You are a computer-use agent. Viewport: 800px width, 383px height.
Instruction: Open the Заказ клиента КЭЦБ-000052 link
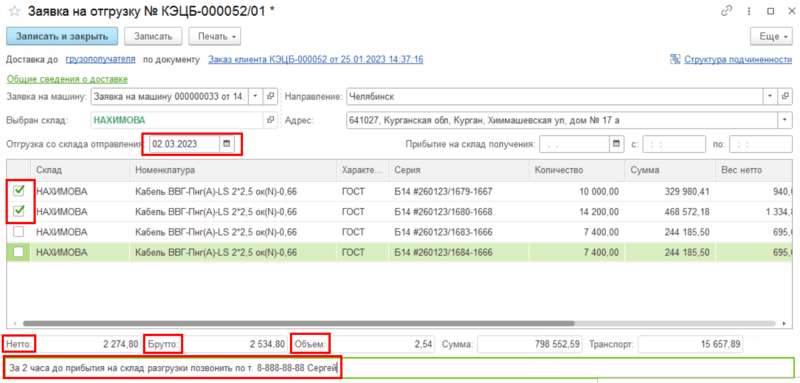coord(315,60)
